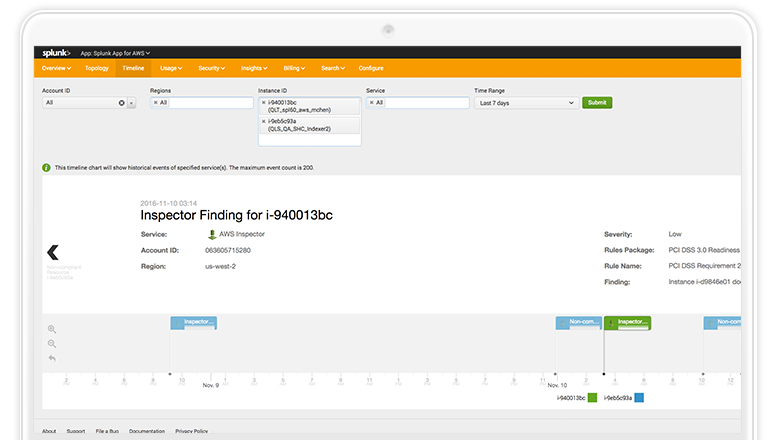Click the green i-940013bc legend swatch
This screenshot has height=440, width=770.
click(x=592, y=398)
